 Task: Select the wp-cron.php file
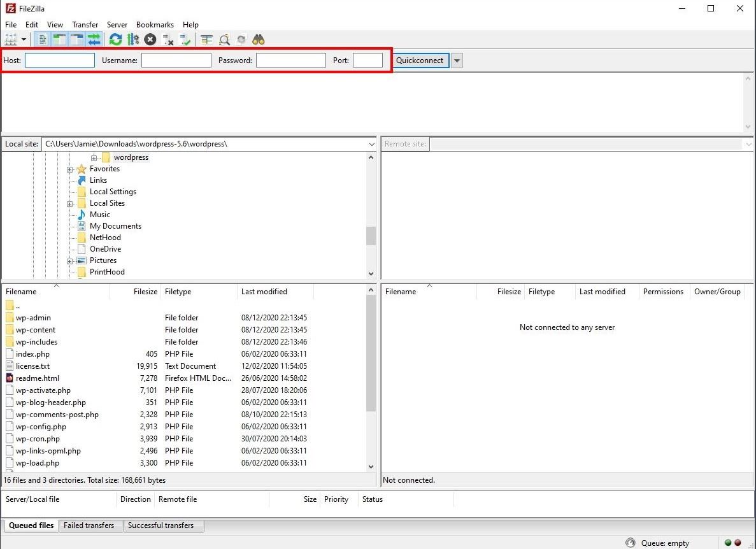coord(38,439)
